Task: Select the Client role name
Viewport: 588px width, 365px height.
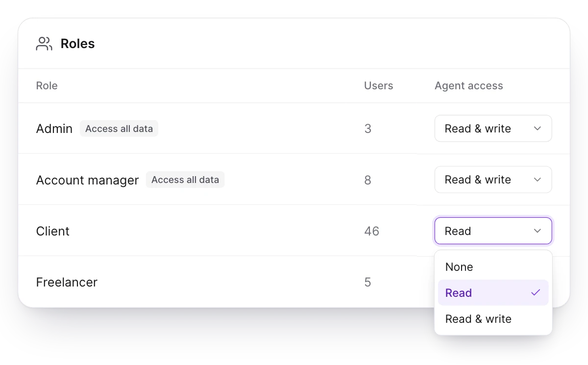Action: (x=53, y=231)
